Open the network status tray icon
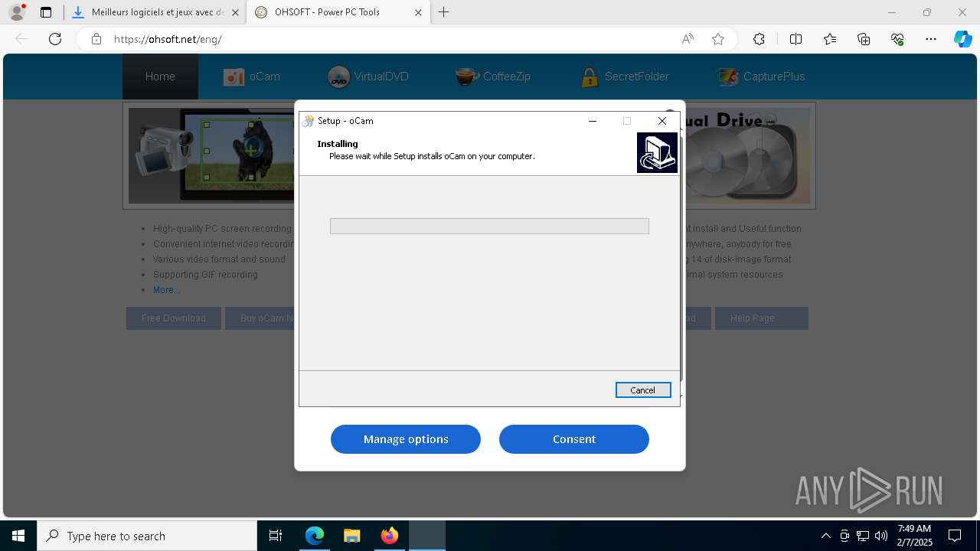980x551 pixels. tap(863, 536)
